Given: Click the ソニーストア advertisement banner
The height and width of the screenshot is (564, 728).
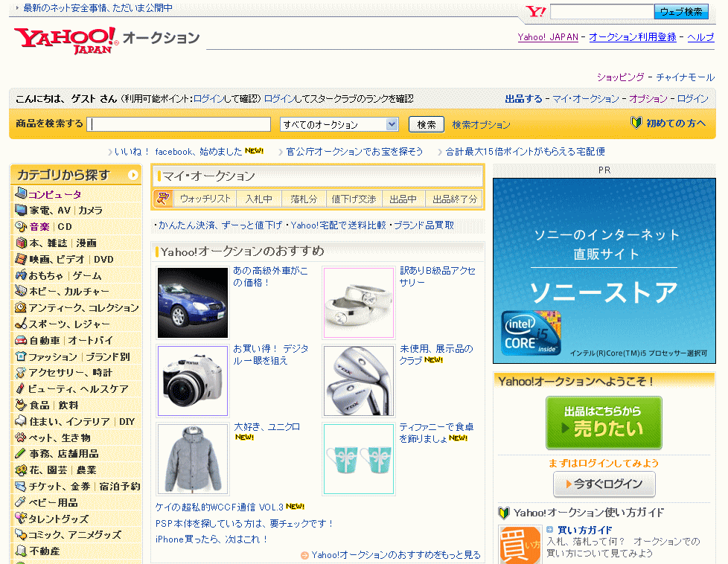Looking at the screenshot, I should point(604,271).
